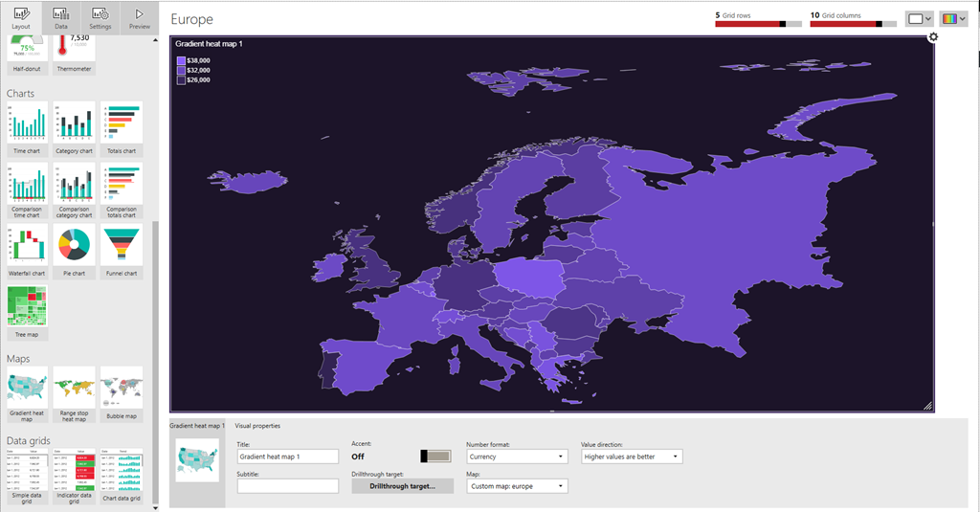
Task: Toggle the Accent switch
Action: point(435,456)
